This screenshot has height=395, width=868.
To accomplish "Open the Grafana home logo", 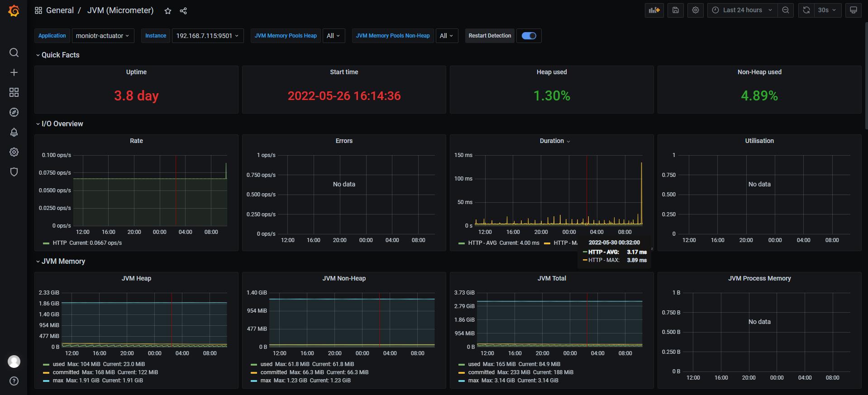I will (x=14, y=10).
